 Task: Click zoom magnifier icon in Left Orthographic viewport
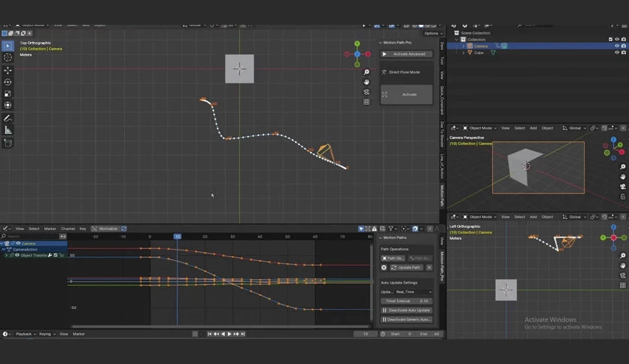622,256
